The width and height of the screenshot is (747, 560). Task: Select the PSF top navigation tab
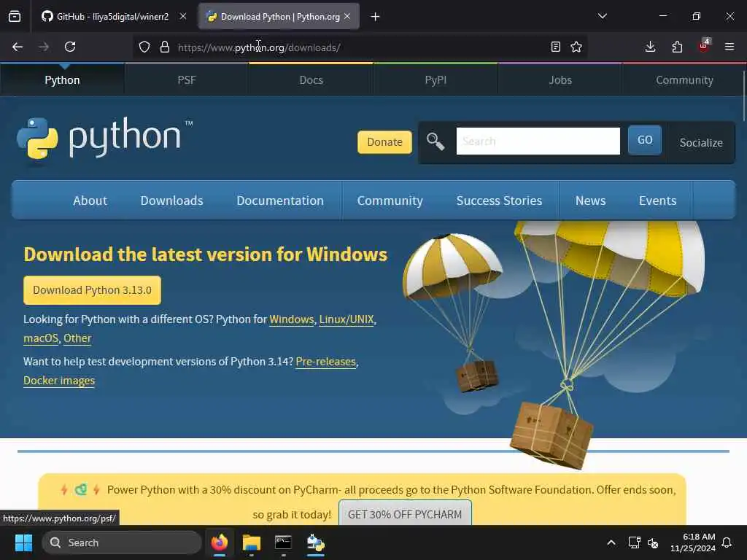point(187,80)
